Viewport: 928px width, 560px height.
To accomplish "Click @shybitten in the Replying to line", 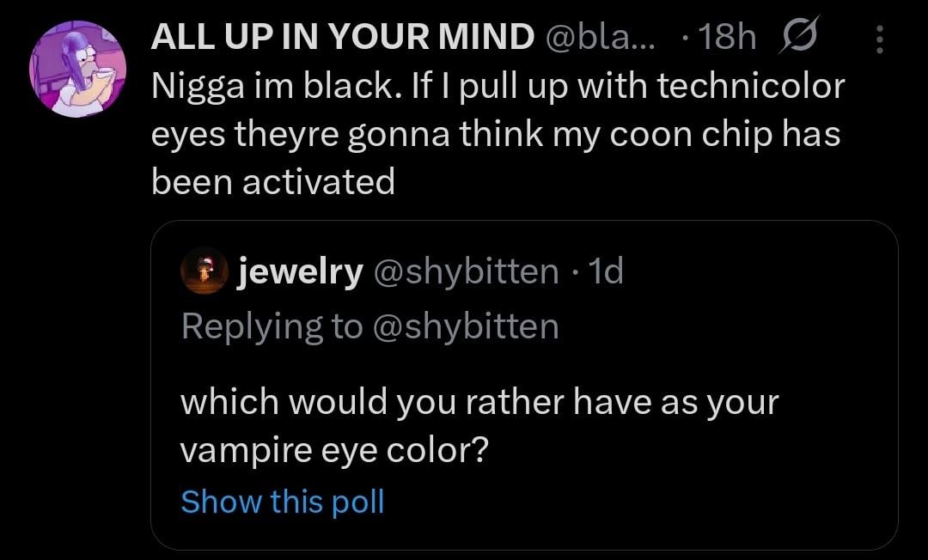I will pos(465,326).
